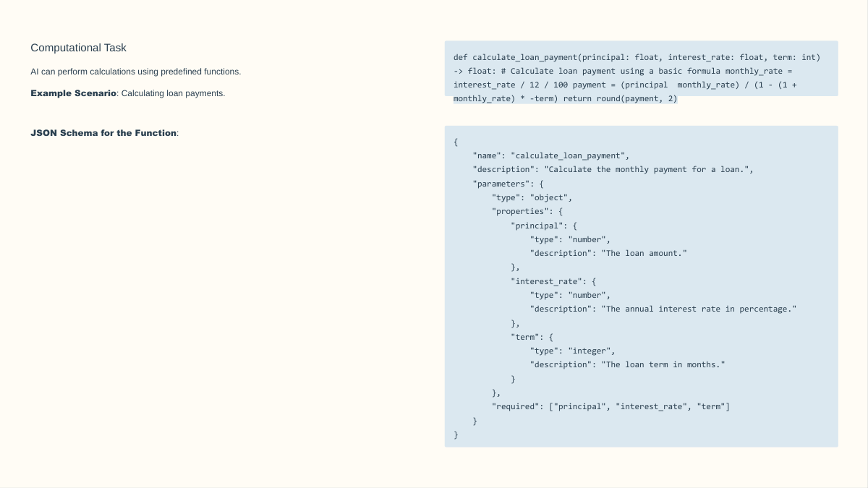Click the '"properties": {' JSON line
Viewport: 868px width, 488px height.
pos(527,211)
